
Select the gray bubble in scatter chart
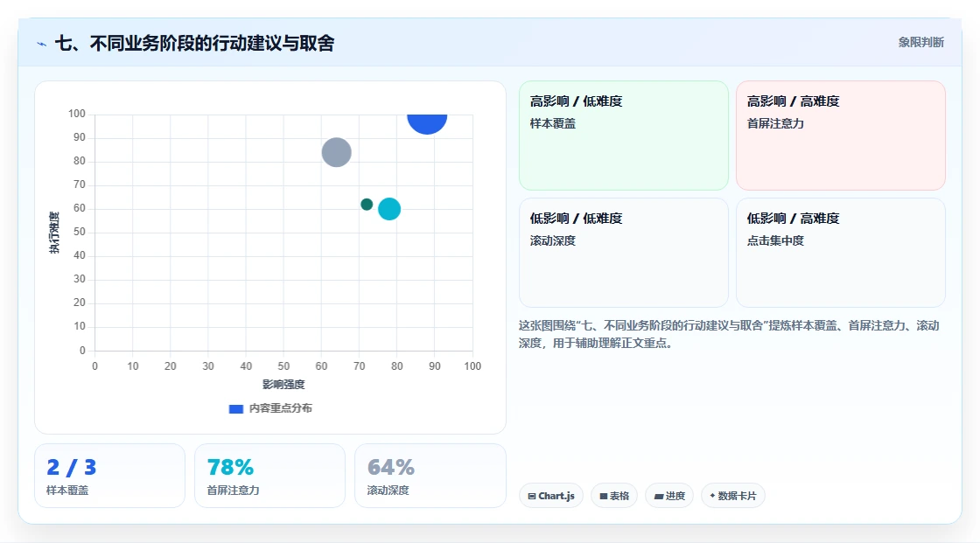(x=336, y=152)
